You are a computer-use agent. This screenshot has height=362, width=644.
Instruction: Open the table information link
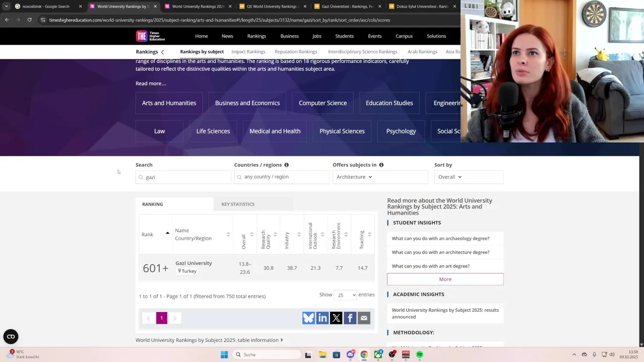click(209, 340)
